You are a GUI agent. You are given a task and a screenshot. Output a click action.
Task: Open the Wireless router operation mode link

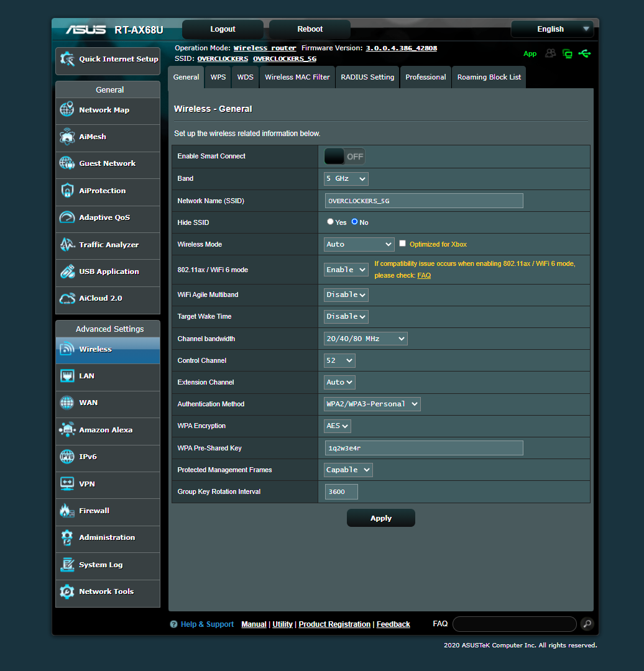[265, 48]
